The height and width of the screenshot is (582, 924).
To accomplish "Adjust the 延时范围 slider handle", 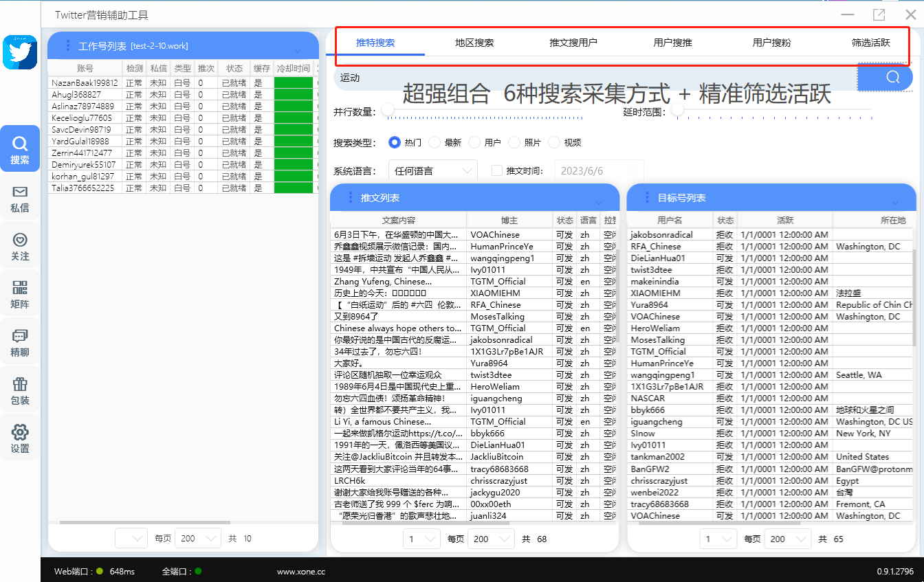I will (679, 109).
